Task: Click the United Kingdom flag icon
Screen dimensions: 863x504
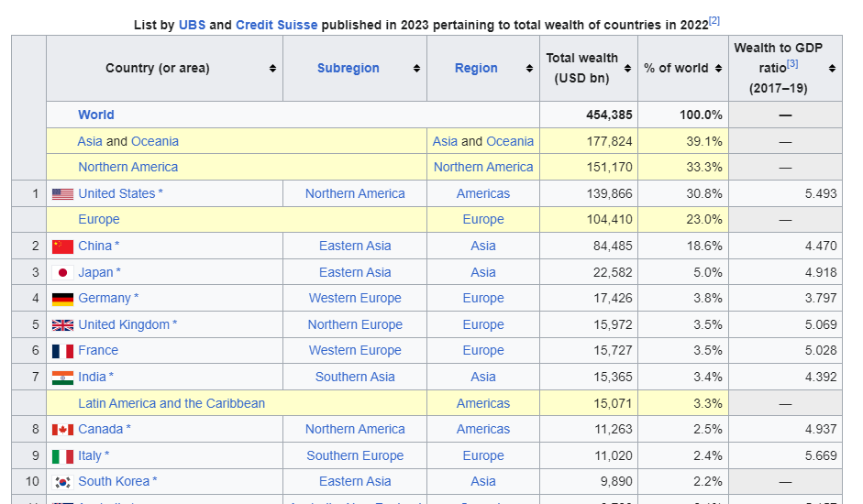Action: [62, 325]
